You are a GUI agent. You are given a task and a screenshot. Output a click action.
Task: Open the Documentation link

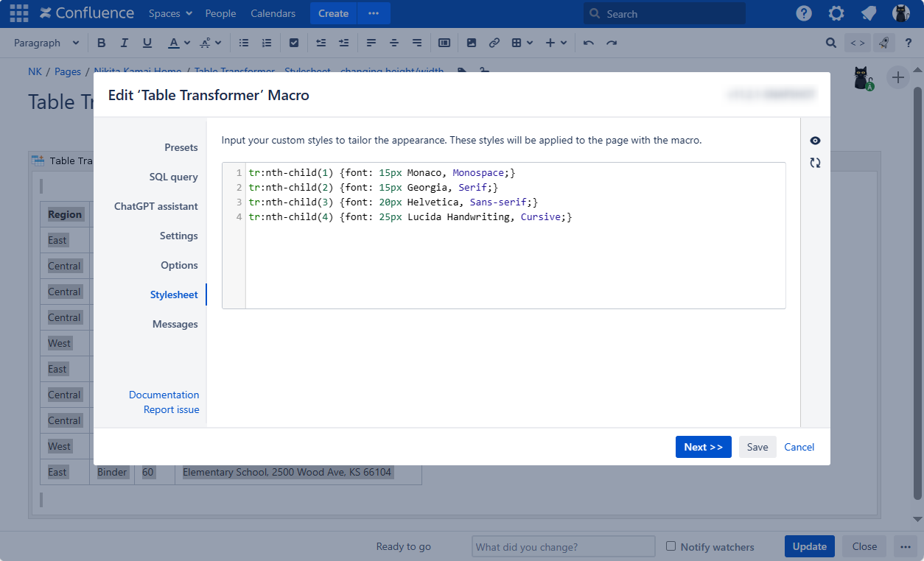pyautogui.click(x=164, y=395)
